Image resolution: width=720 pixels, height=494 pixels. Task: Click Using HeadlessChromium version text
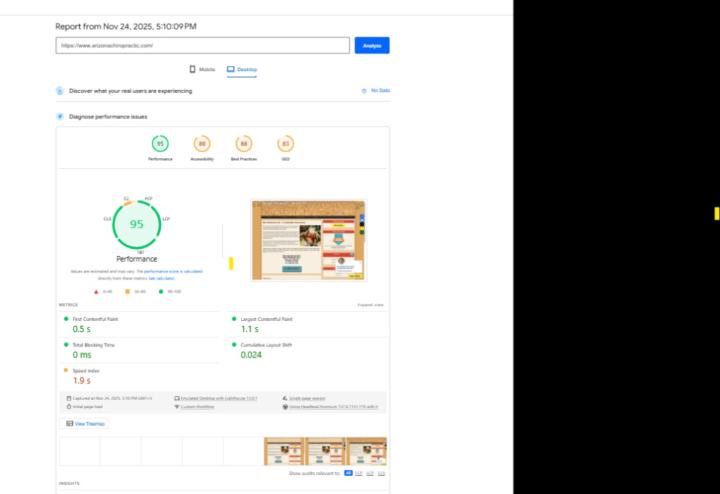334,407
